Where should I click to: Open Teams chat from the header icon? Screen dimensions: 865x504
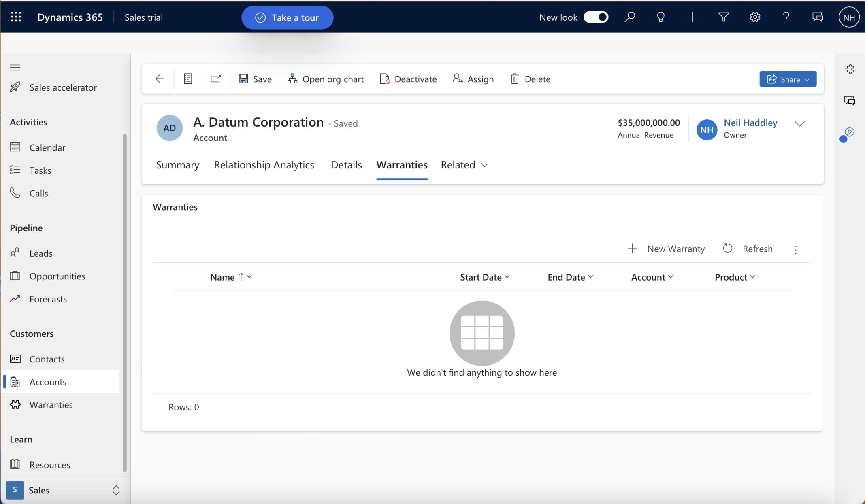[x=817, y=17]
